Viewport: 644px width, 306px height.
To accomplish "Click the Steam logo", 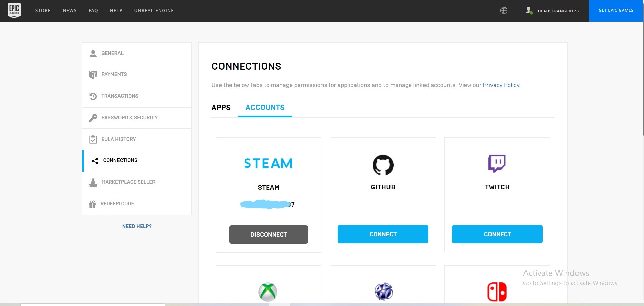I will (x=268, y=163).
